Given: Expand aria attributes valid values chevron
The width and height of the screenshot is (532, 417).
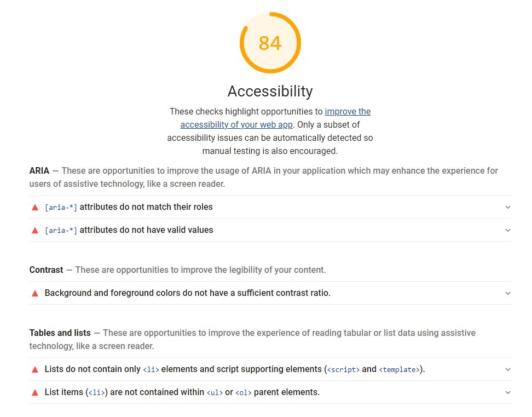Looking at the screenshot, I should tap(507, 230).
